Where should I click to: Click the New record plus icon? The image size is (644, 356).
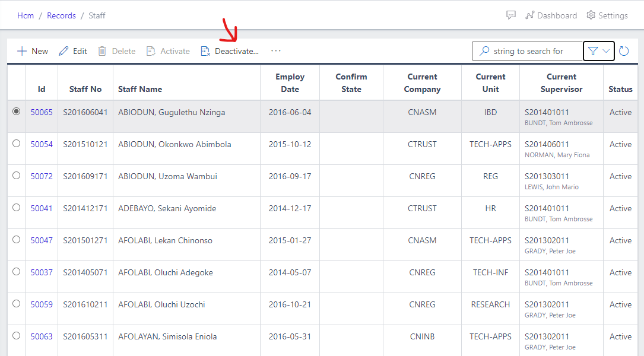(22, 51)
